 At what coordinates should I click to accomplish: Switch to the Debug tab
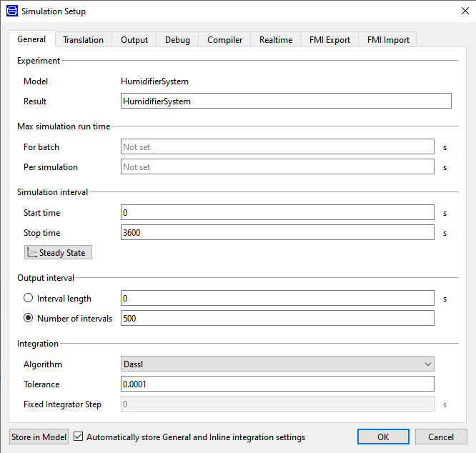click(x=177, y=40)
